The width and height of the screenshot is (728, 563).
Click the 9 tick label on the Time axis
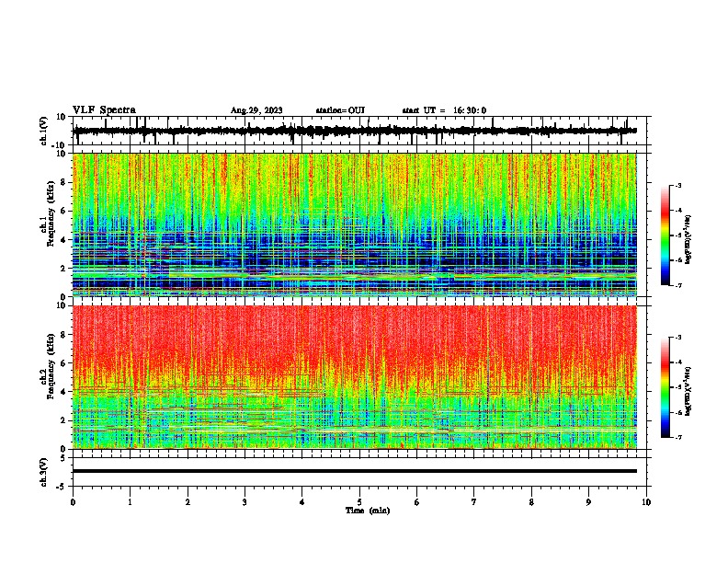click(588, 502)
